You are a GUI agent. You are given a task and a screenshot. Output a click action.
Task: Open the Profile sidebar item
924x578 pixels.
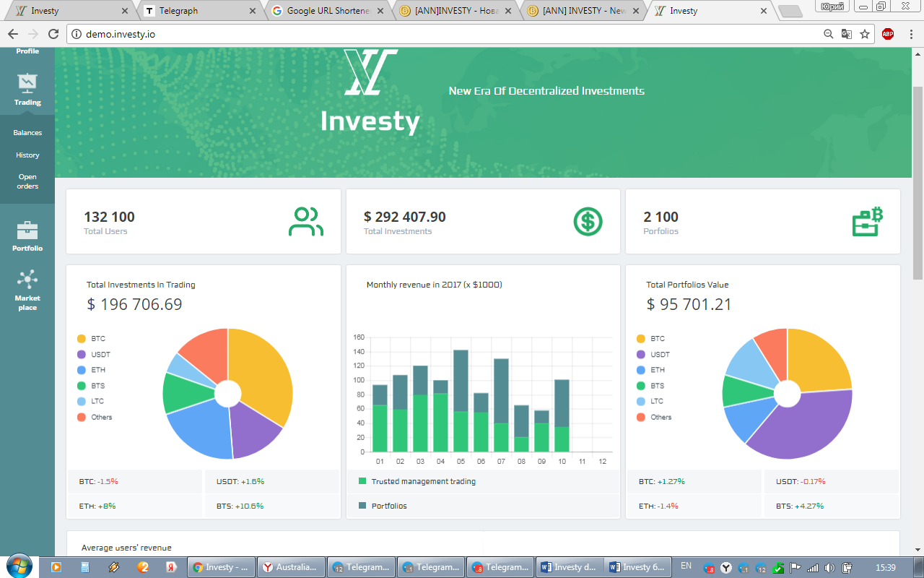(x=27, y=51)
